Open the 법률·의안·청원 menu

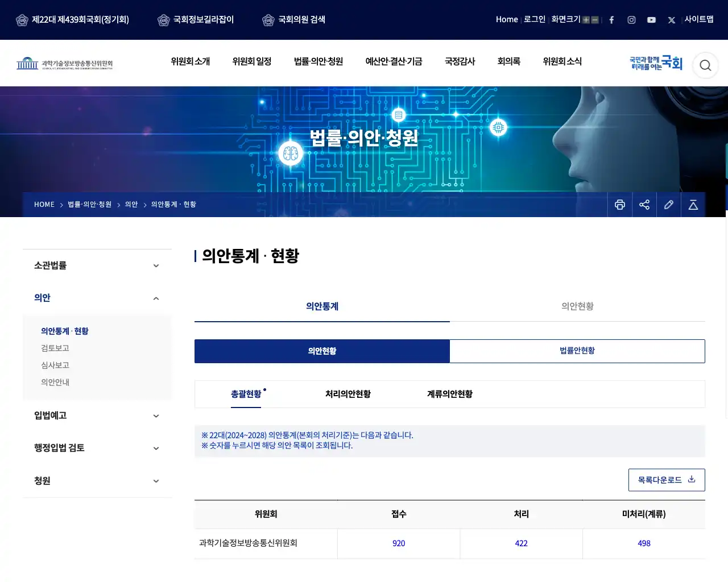[318, 61]
